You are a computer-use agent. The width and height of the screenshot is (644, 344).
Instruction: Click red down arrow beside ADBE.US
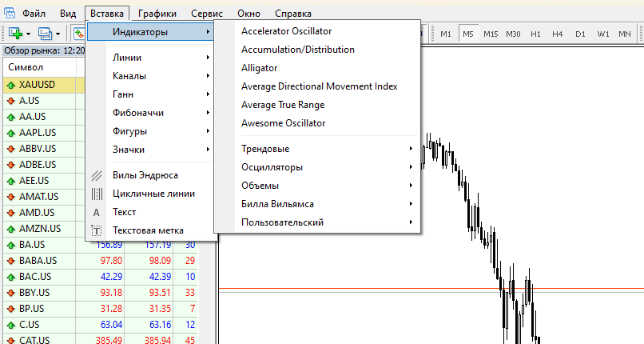click(x=11, y=166)
